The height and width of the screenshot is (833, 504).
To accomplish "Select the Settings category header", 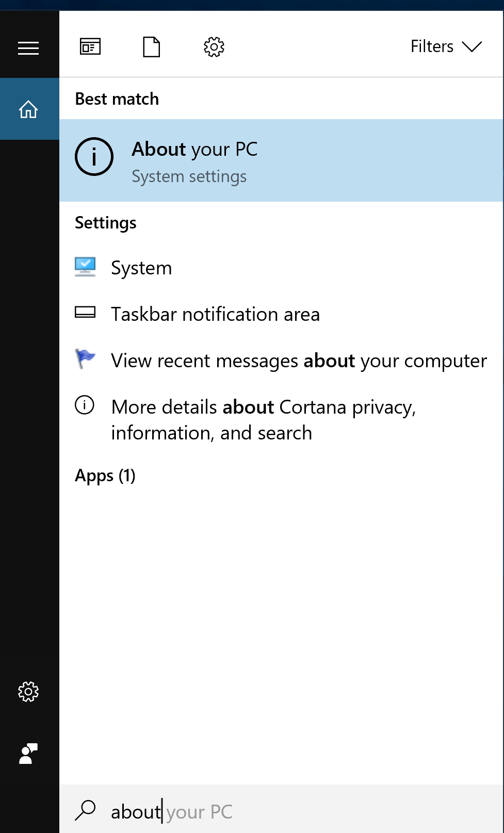I will click(106, 223).
